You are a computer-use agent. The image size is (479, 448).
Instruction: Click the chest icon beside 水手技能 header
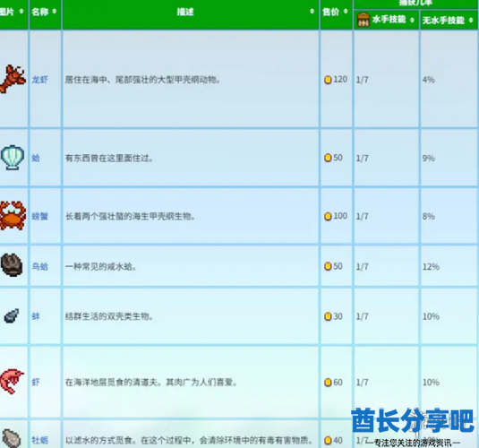coord(364,20)
